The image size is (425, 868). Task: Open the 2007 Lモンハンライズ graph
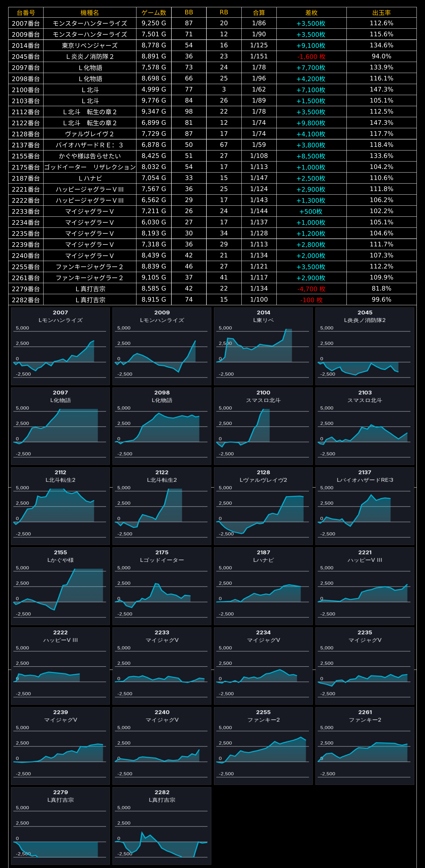[x=60, y=346]
